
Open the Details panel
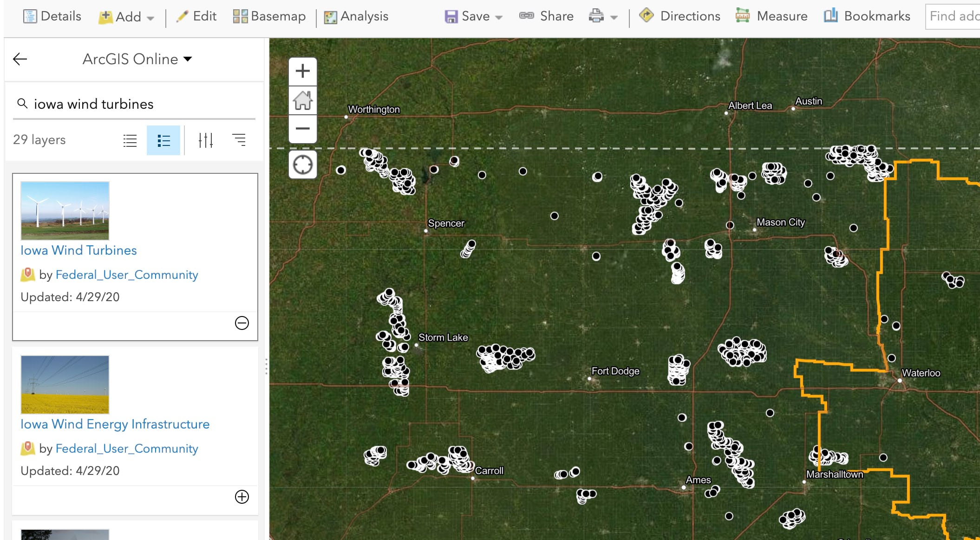[x=52, y=16]
